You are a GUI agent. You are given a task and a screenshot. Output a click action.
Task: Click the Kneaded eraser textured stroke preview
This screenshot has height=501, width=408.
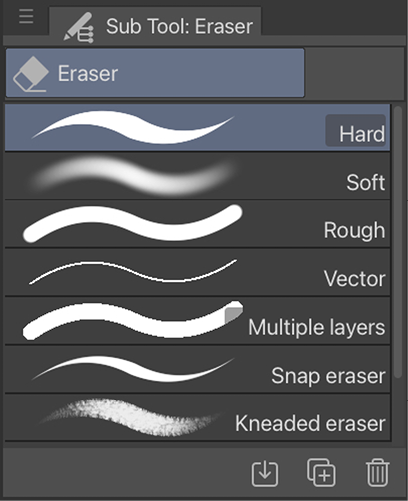pyautogui.click(x=130, y=417)
